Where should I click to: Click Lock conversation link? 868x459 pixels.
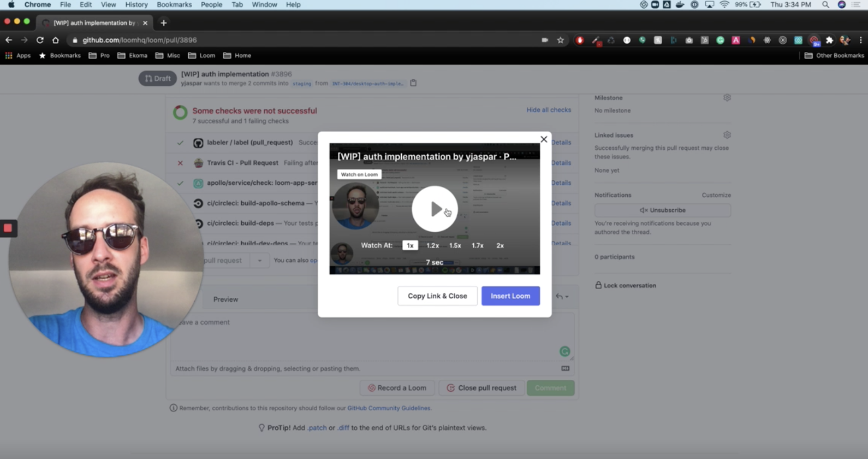point(626,285)
